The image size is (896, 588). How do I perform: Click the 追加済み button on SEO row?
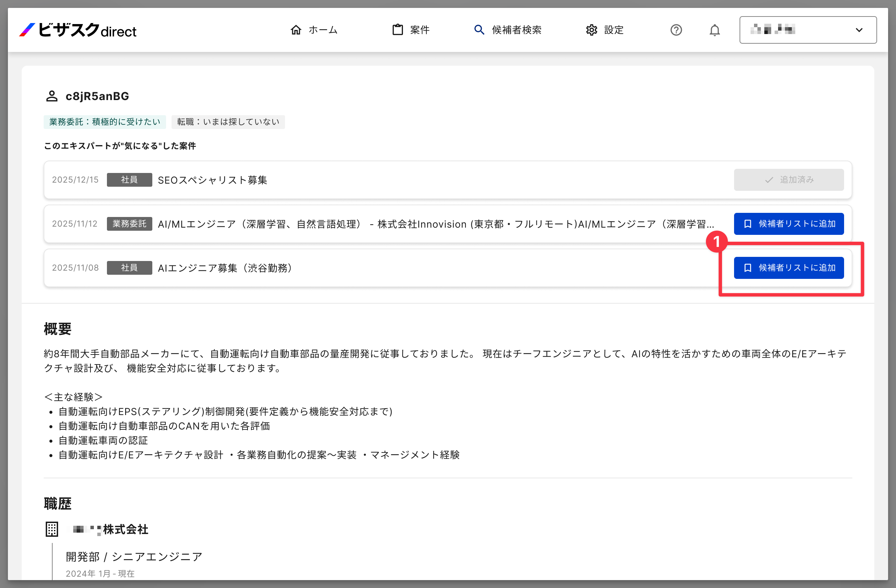pos(789,179)
